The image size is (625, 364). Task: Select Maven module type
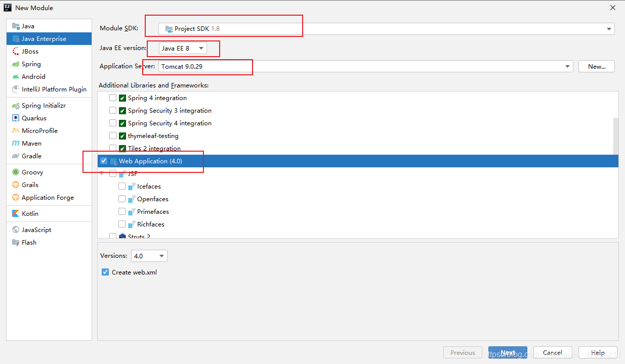pyautogui.click(x=49, y=143)
